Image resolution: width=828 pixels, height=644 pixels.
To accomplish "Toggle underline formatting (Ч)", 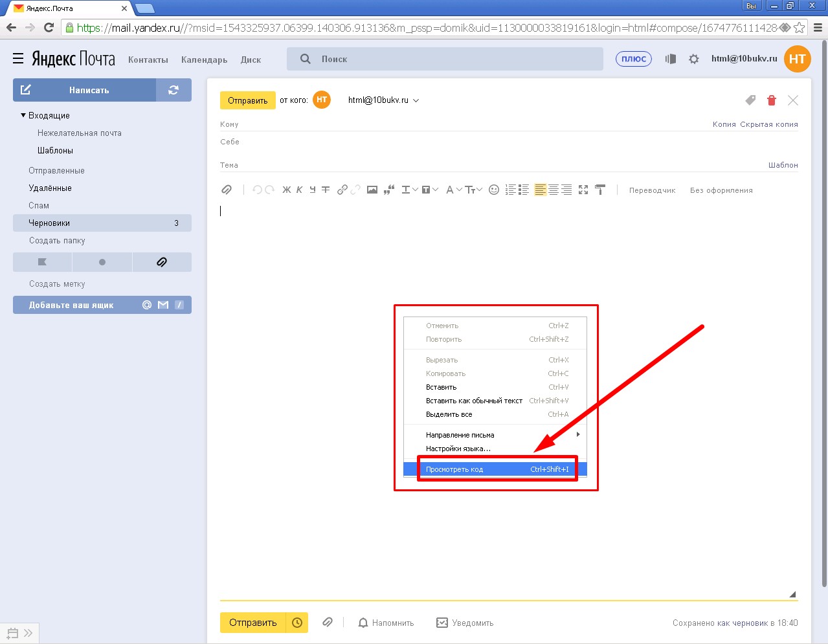I will [x=313, y=190].
